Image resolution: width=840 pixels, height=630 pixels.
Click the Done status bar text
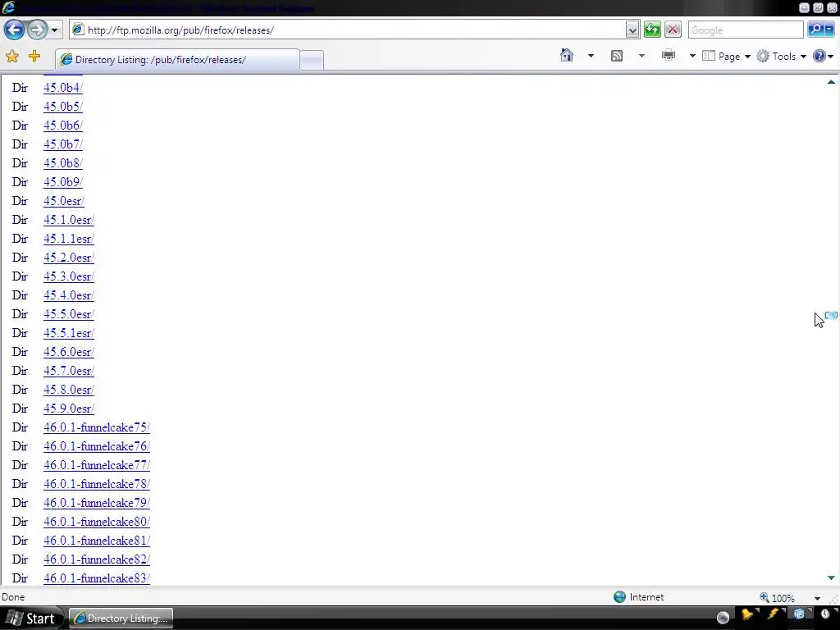[x=13, y=597]
